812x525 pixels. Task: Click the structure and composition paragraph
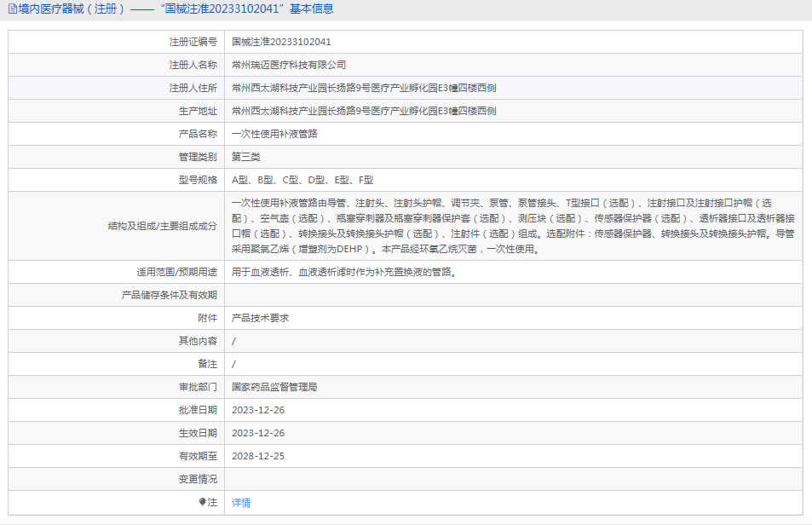(x=513, y=226)
